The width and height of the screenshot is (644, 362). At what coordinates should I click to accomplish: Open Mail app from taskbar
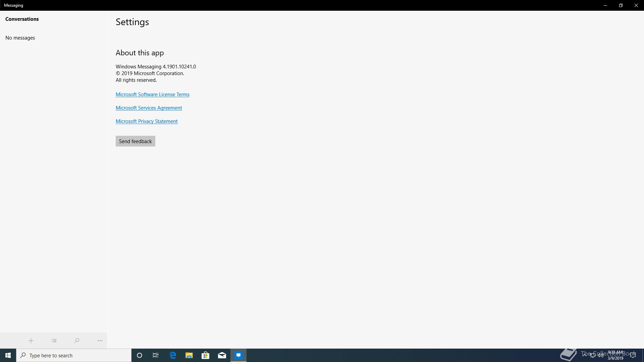[x=222, y=355]
